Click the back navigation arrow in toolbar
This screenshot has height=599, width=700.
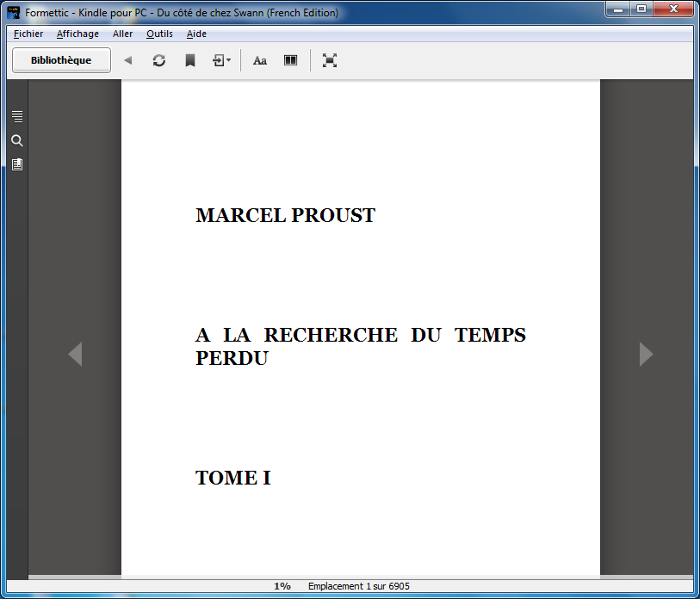pyautogui.click(x=128, y=60)
